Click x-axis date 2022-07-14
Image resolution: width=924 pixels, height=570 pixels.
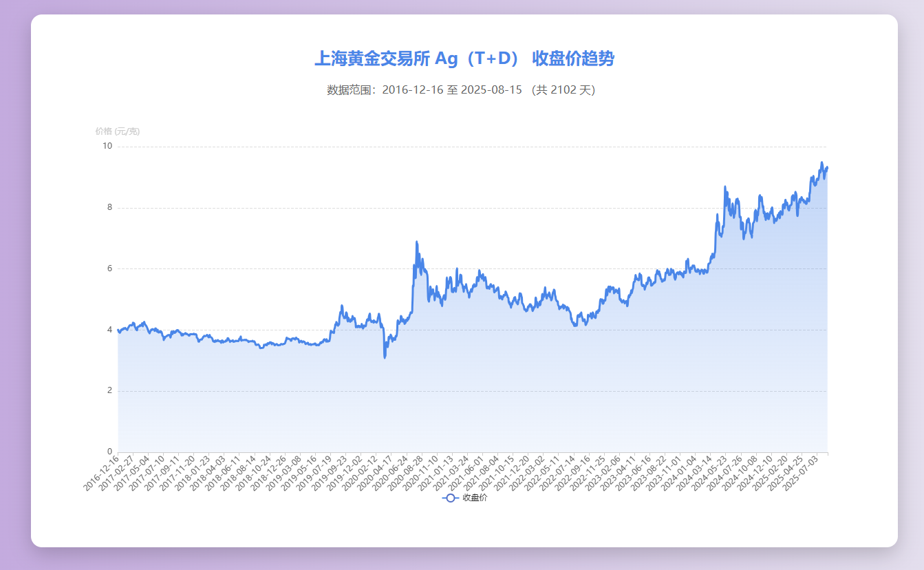coord(556,473)
